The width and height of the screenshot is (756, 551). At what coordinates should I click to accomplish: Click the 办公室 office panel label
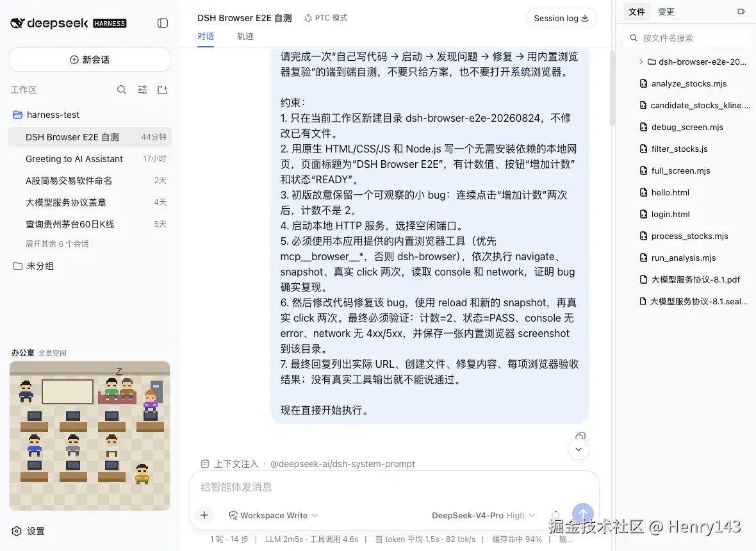click(22, 352)
